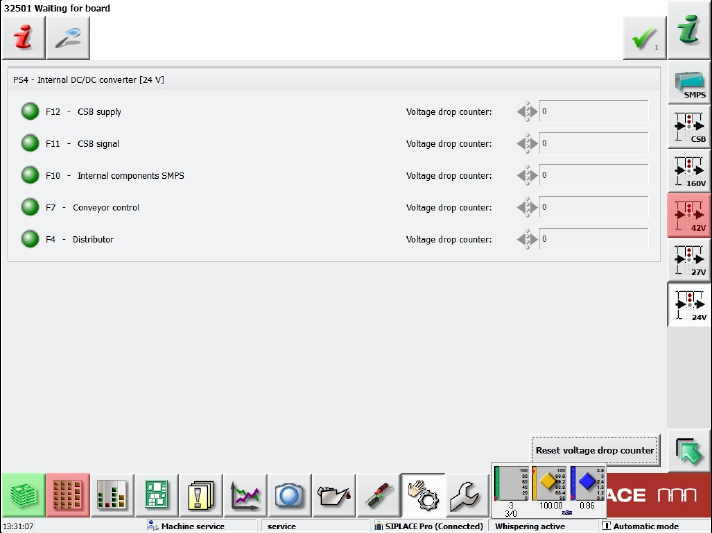This screenshot has width=712, height=533.
Task: Click F10 voltage drop counter field
Action: [593, 175]
